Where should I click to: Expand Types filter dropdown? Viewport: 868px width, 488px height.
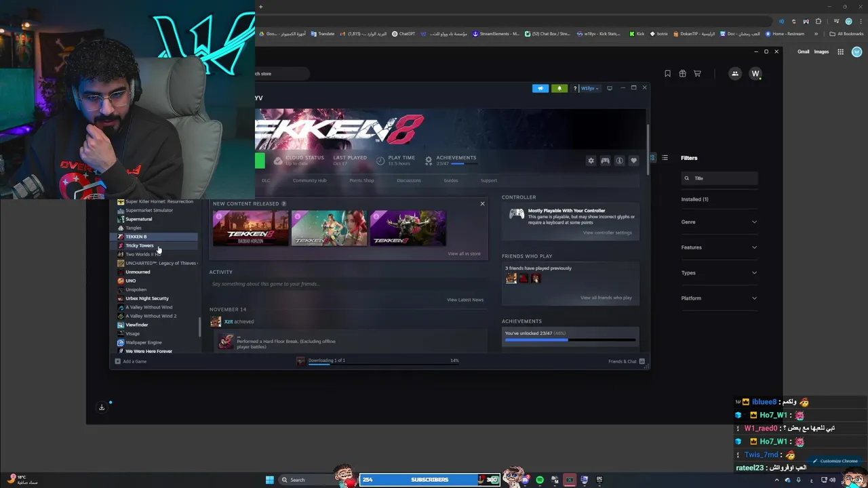719,272
